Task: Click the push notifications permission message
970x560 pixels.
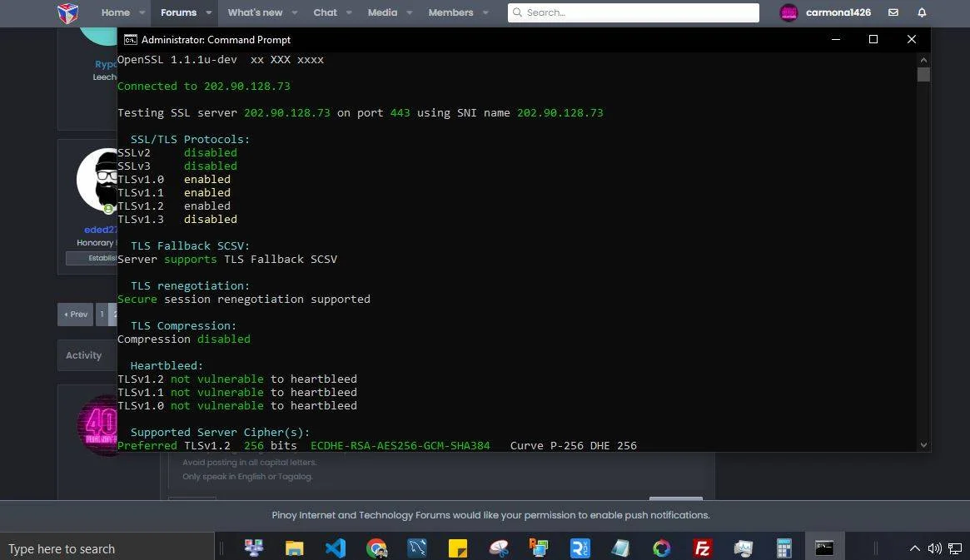Action: [490, 515]
